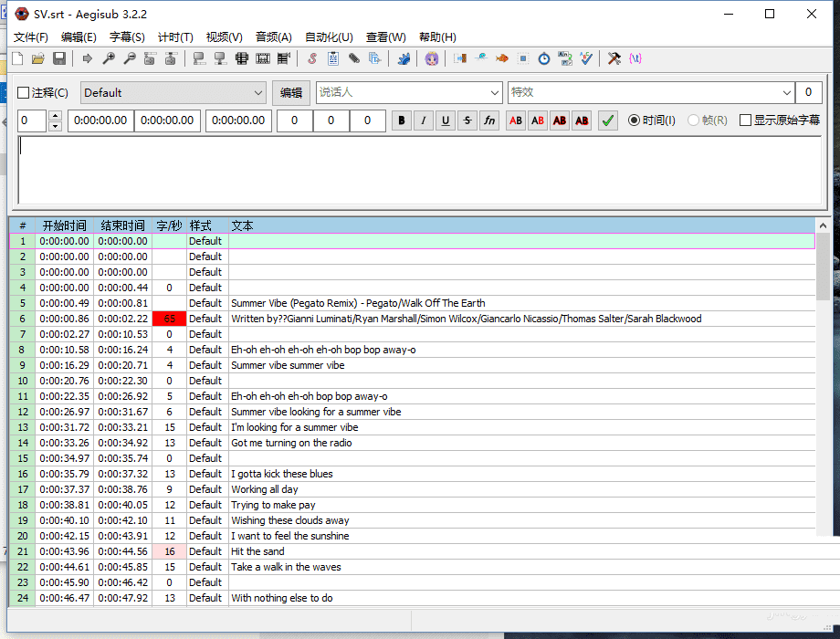
Task: Click the fn font name button
Action: click(x=489, y=120)
